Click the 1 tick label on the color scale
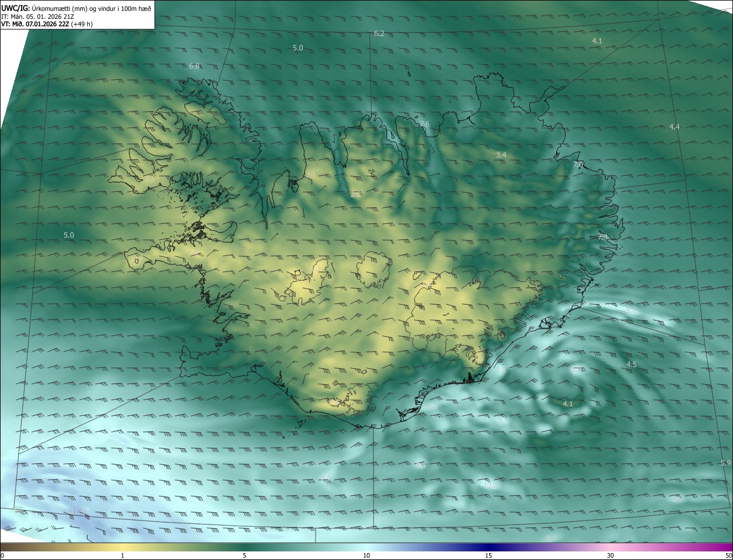Viewport: 733px width, 560px height. (123, 555)
